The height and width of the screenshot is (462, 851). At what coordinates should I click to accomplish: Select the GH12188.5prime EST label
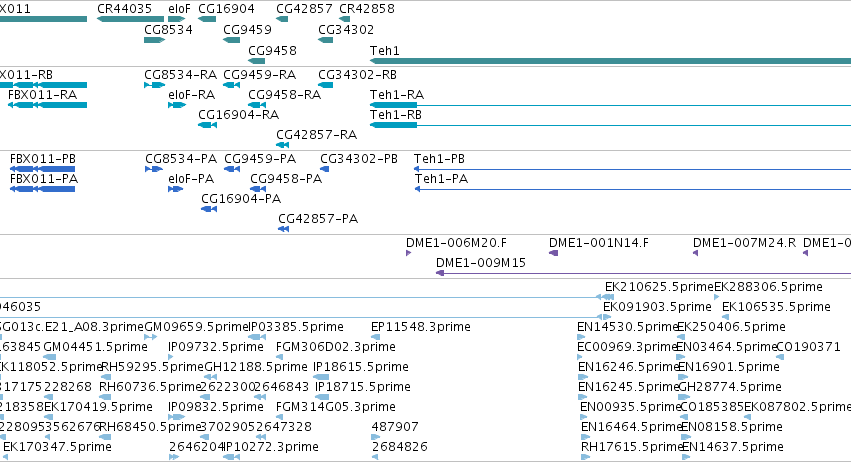tap(256, 367)
